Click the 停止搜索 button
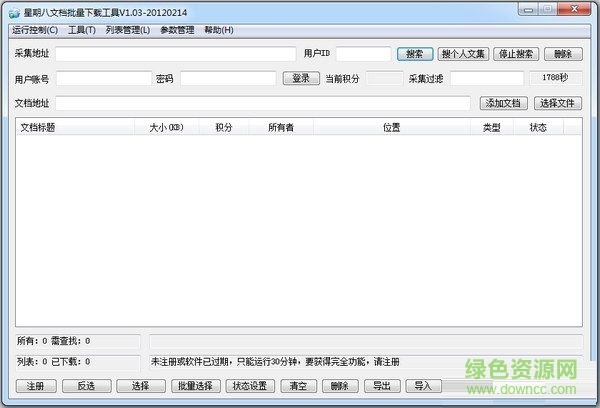 (516, 54)
